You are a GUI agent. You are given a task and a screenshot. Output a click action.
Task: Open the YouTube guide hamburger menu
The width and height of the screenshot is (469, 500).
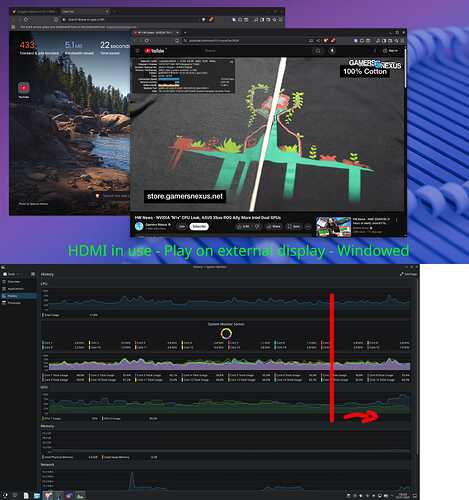[x=138, y=51]
